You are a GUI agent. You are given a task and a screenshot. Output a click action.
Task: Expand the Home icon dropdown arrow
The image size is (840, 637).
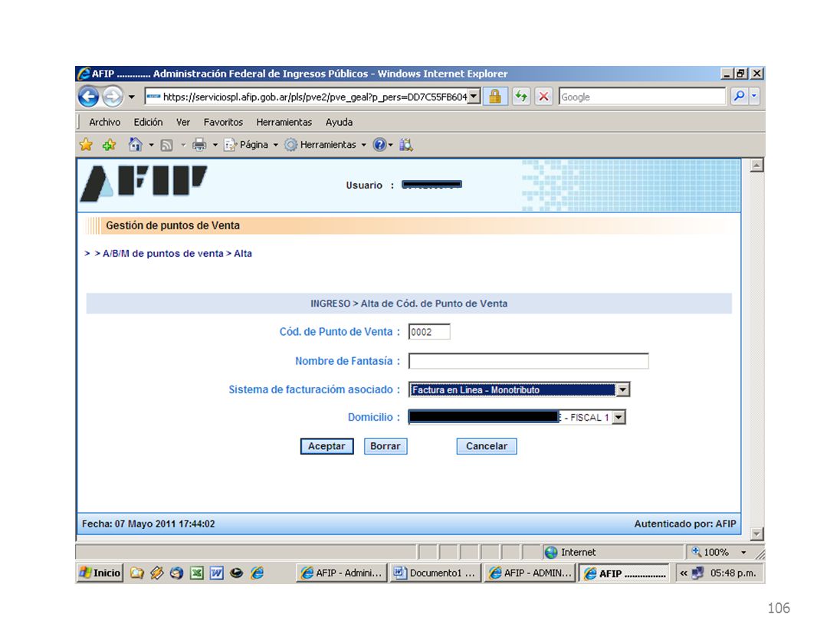pos(151,145)
